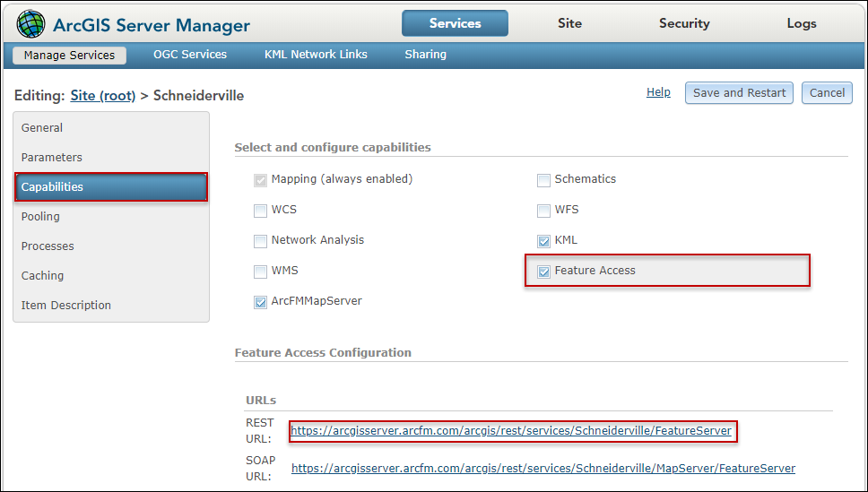This screenshot has height=492, width=868.
Task: Open the Pooling section
Action: pyautogui.click(x=110, y=216)
